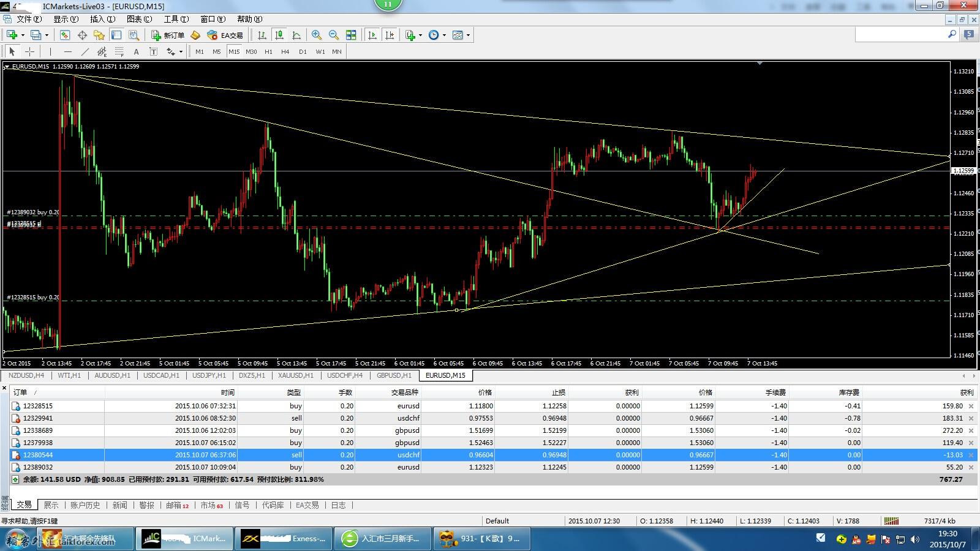This screenshot has height=551, width=980.
Task: Open the Navigator star-folder icon
Action: 99,35
